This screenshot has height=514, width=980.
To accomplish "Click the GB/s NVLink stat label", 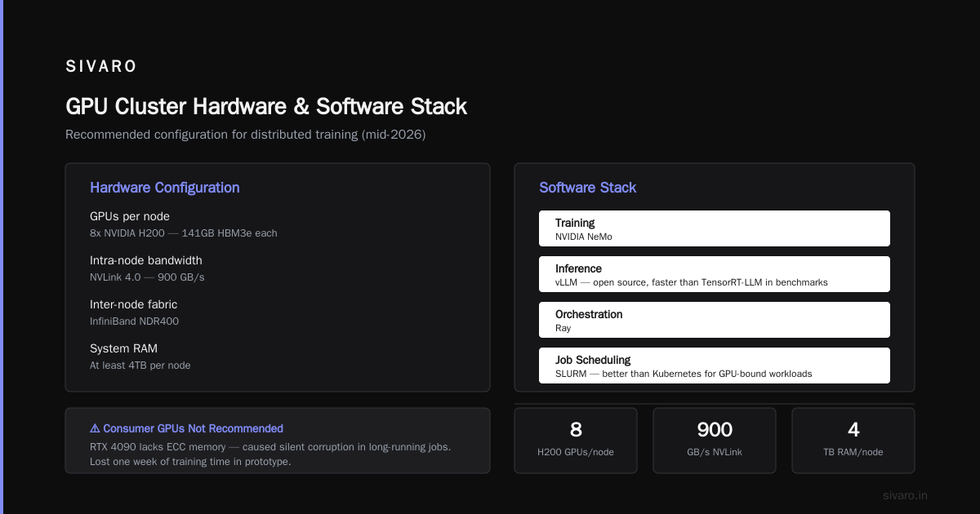I will pos(715,452).
